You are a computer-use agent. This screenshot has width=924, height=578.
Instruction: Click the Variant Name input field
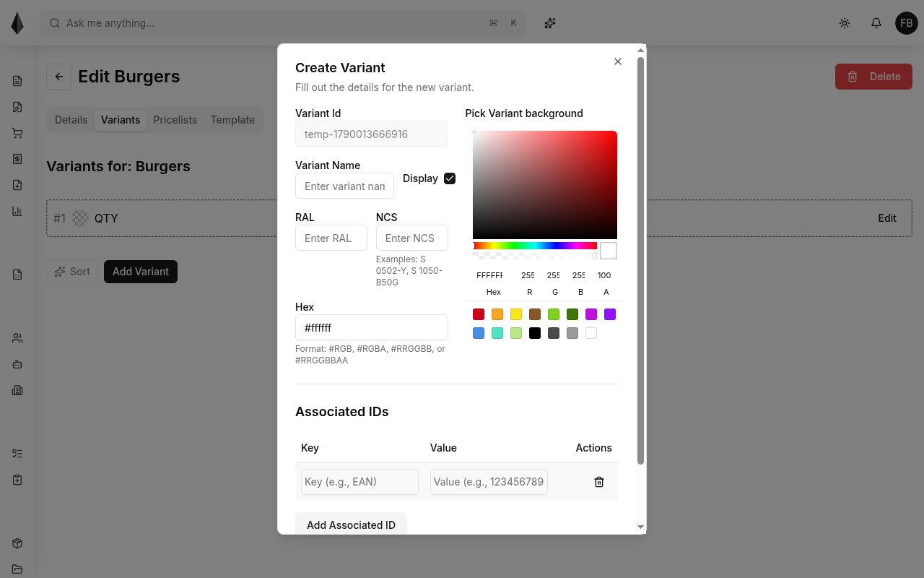344,186
